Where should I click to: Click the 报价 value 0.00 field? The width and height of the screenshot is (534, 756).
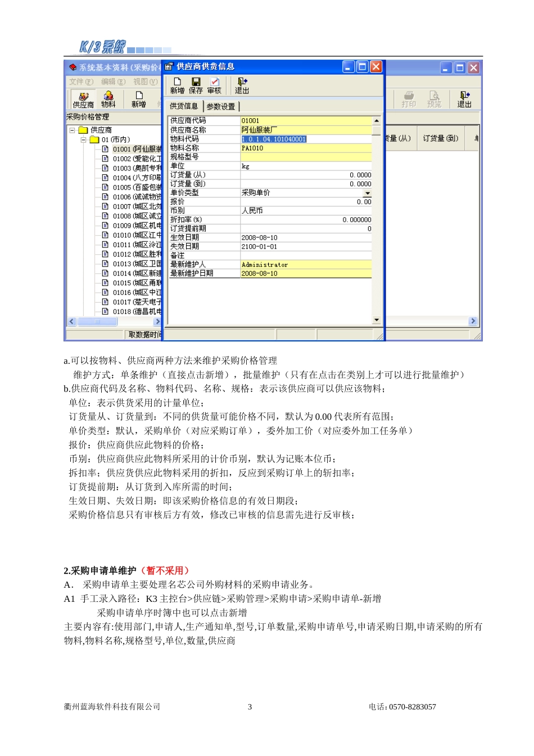(x=306, y=202)
